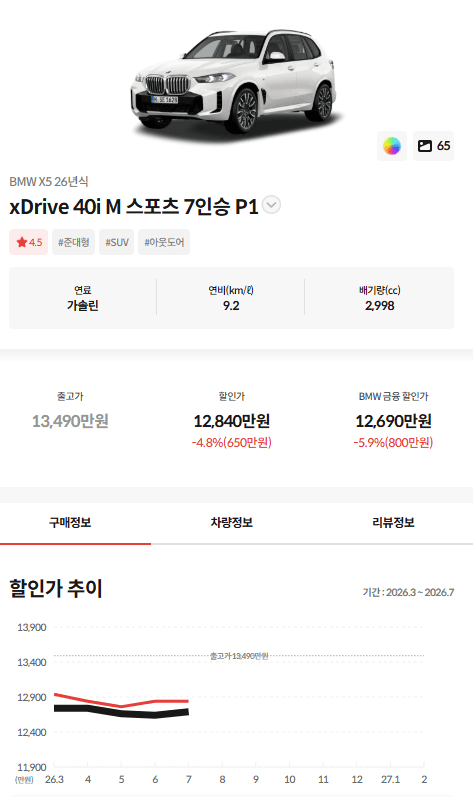Click the 할인가 추이 chart heading

click(56, 589)
